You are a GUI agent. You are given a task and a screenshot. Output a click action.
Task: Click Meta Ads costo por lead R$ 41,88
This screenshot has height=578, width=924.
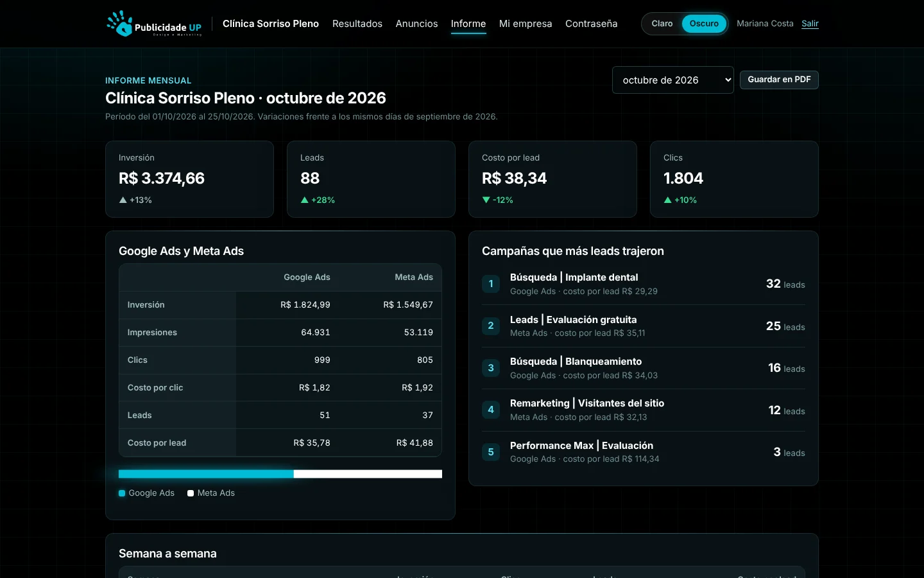[x=415, y=443]
